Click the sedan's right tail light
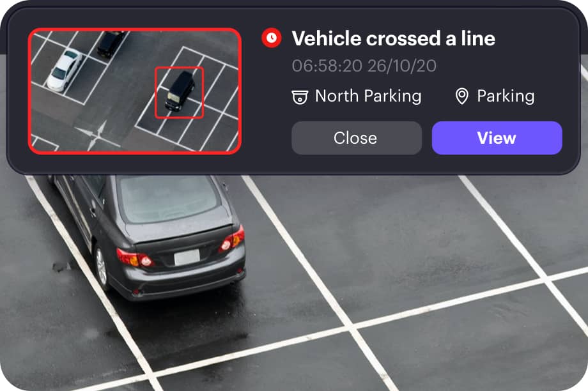The width and height of the screenshot is (588, 391). point(232,239)
